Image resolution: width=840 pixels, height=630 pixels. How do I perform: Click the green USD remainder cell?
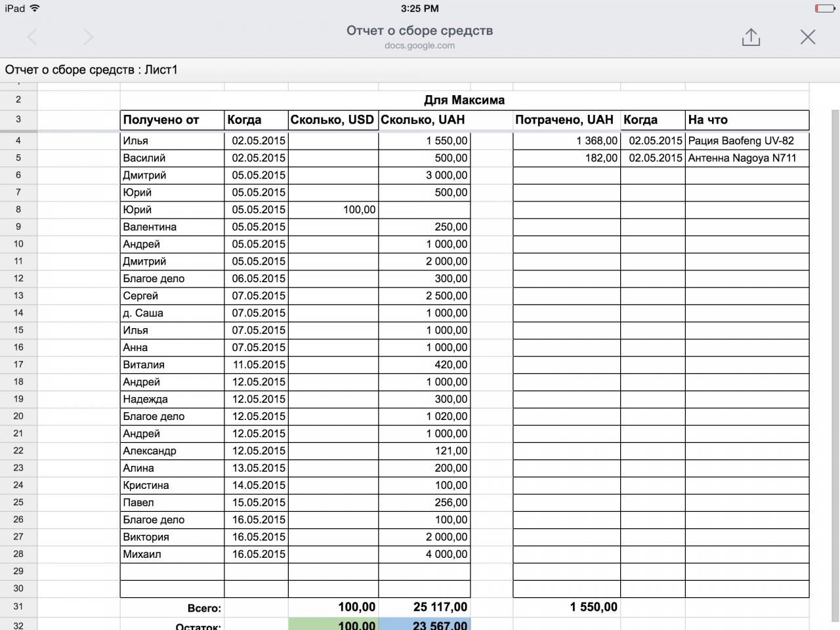tap(333, 625)
